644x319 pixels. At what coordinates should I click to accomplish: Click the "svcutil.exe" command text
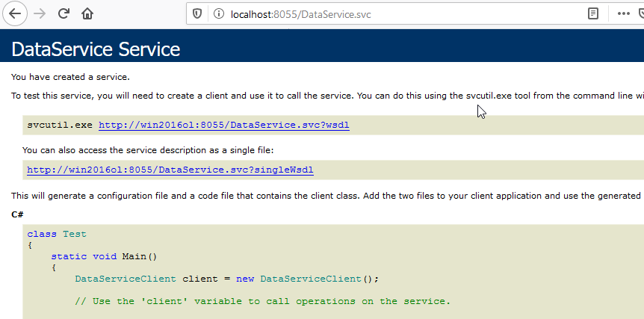click(59, 126)
